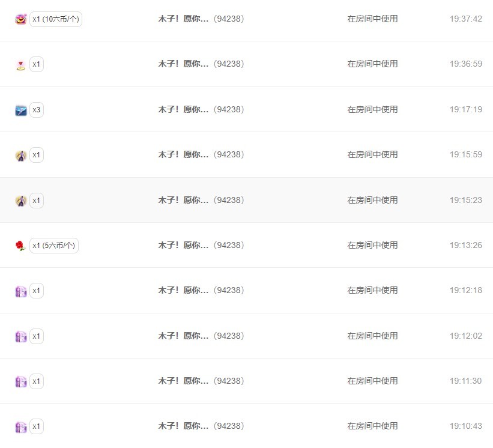This screenshot has height=448, width=493.
Task: Open recipient 木子！愿你… in 19:13:26 row
Action: click(x=183, y=245)
